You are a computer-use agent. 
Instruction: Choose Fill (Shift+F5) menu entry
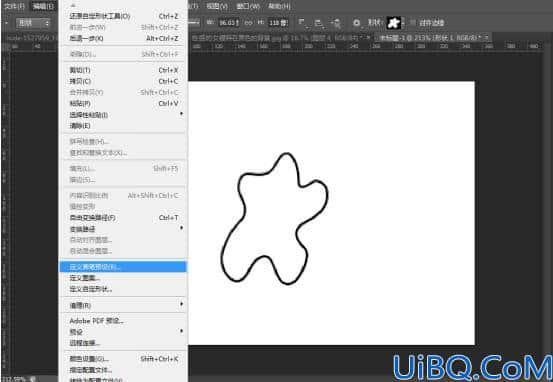[x=123, y=169]
